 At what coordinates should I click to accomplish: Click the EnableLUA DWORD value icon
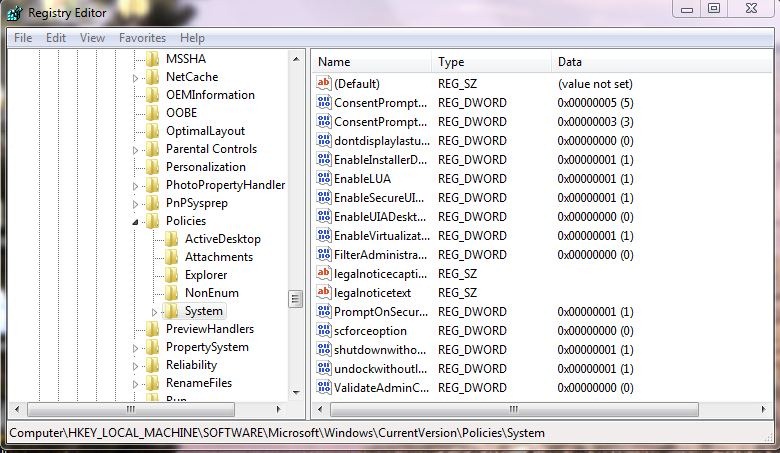[x=323, y=178]
